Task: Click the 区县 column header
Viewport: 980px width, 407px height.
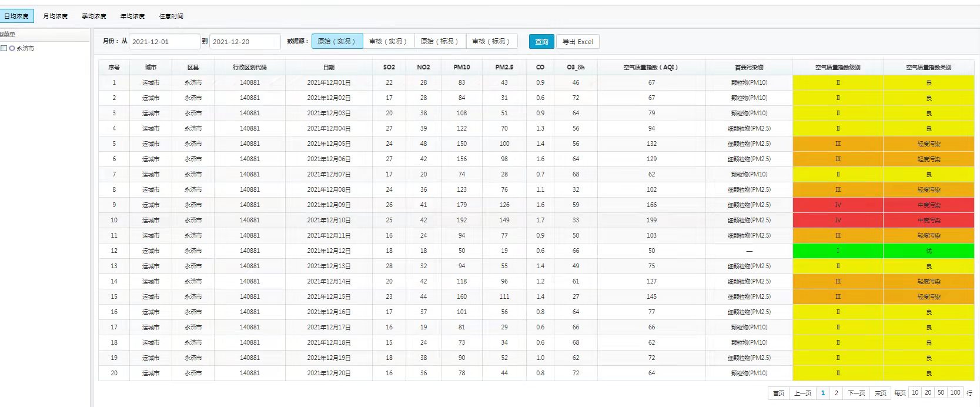Action: click(x=193, y=67)
